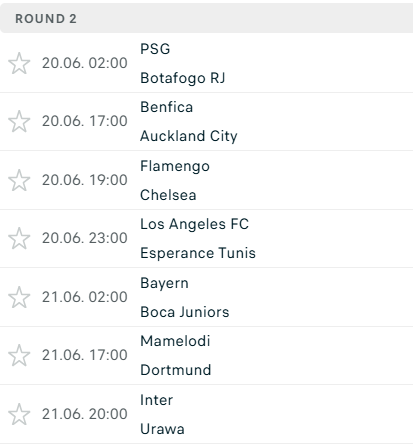Open the Dortmund team entry

pos(176,370)
